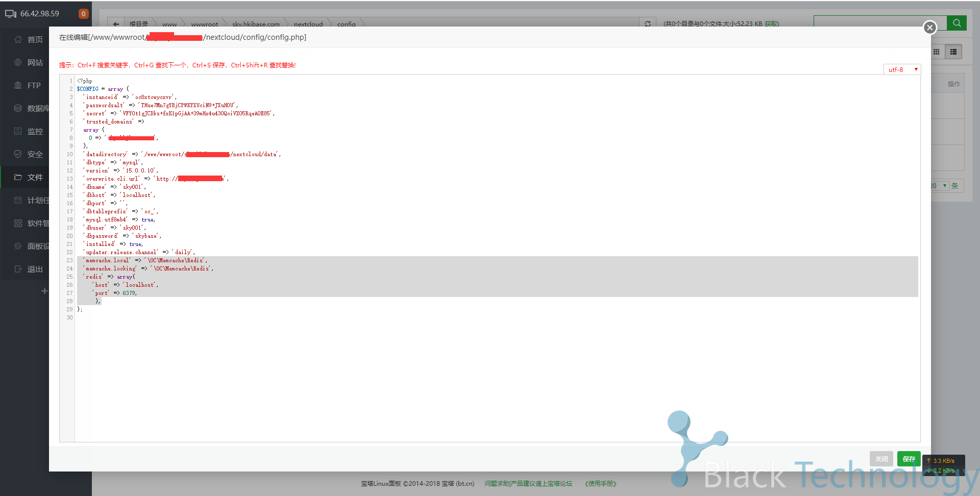
Task: Click the green search magnifier icon
Action: pyautogui.click(x=957, y=23)
